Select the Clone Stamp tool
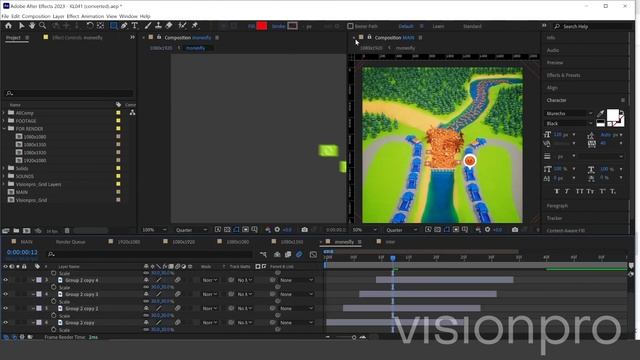Viewport: 640px width, 360px height. click(158, 26)
